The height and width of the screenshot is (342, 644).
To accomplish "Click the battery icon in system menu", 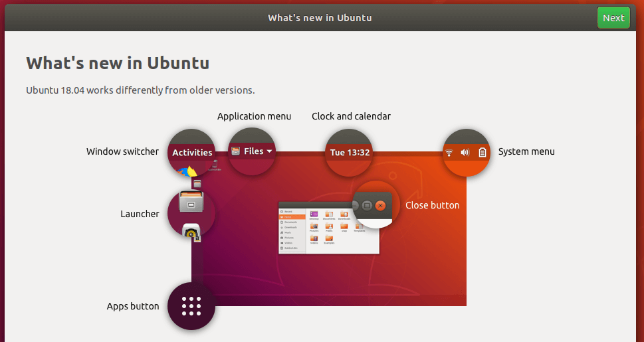I will pyautogui.click(x=483, y=152).
